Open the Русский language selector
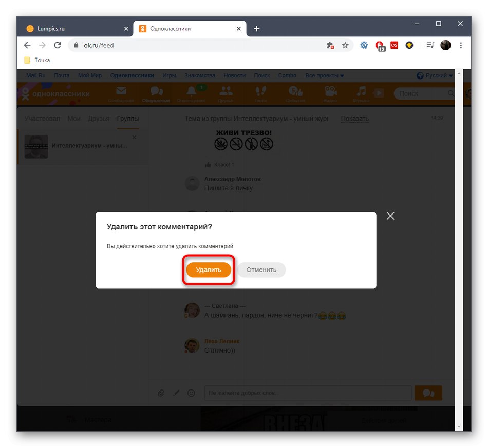The height and width of the screenshot is (448, 488). click(435, 75)
